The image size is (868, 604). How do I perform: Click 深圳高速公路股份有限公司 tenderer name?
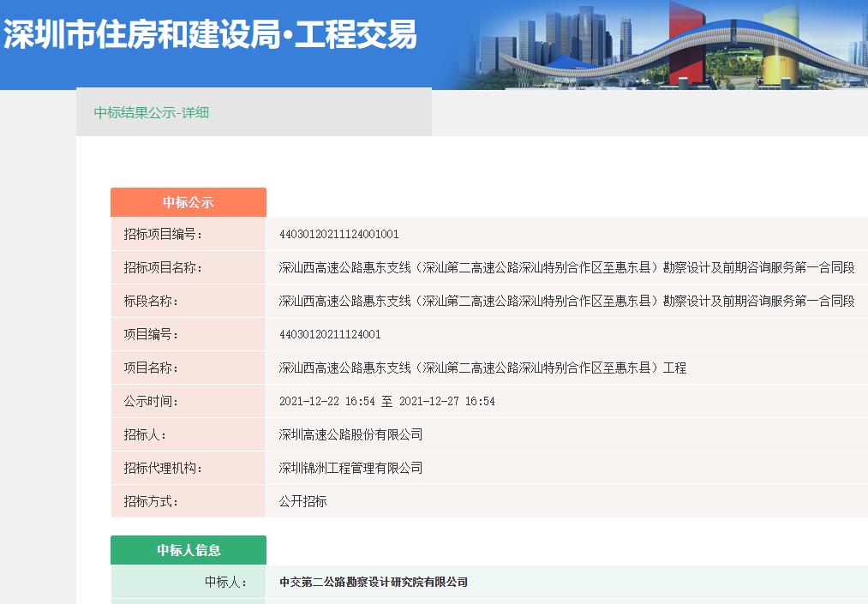[x=350, y=434]
